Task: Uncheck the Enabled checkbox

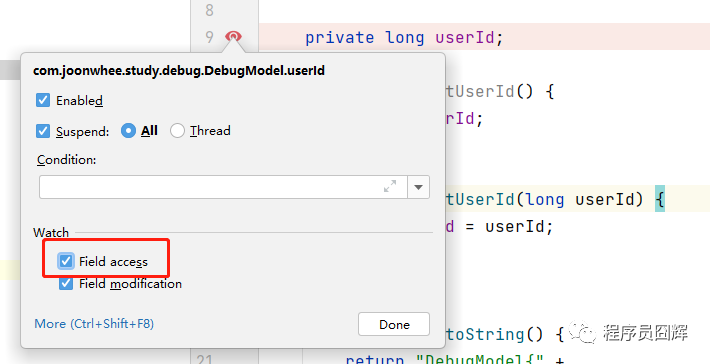Action: tap(43, 100)
